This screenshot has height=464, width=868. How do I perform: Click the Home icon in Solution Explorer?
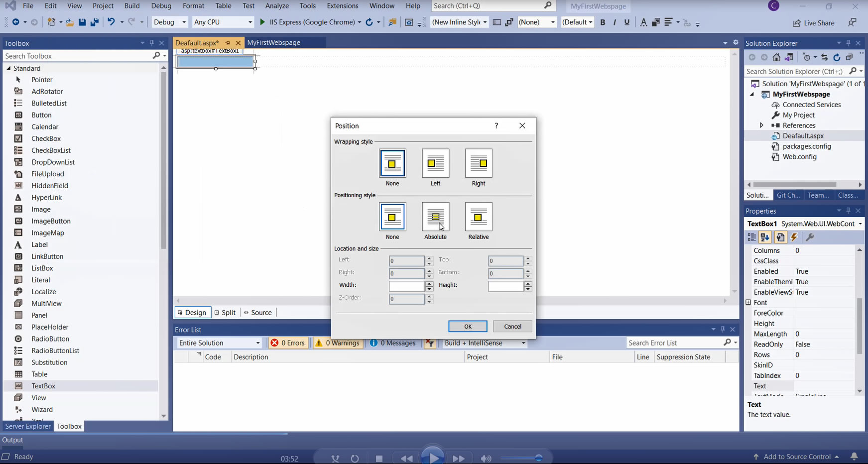(776, 57)
